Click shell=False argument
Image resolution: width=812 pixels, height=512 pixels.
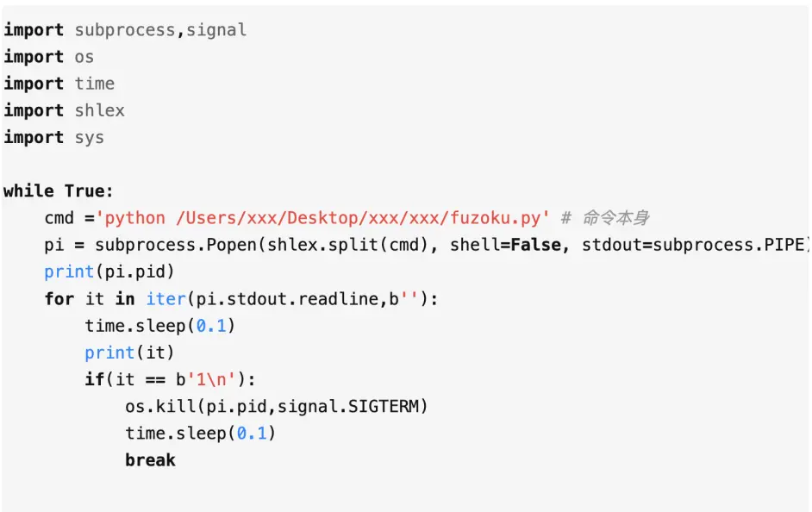click(x=505, y=245)
